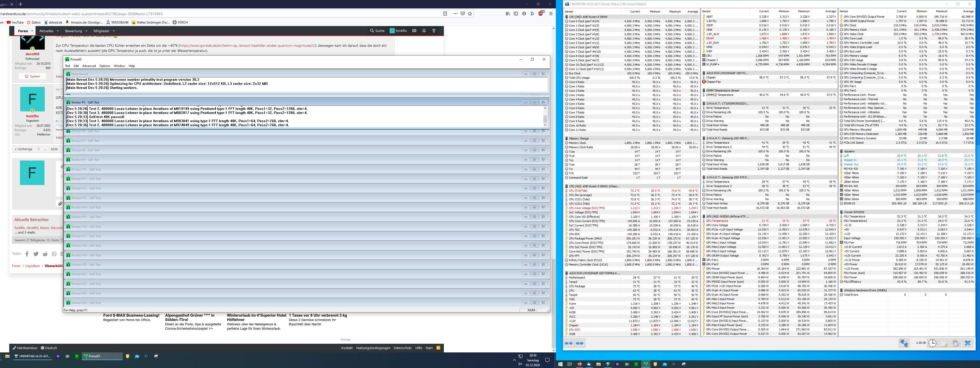
Task: Expand Bewertung navigation dropdown arrow
Action: point(86,31)
